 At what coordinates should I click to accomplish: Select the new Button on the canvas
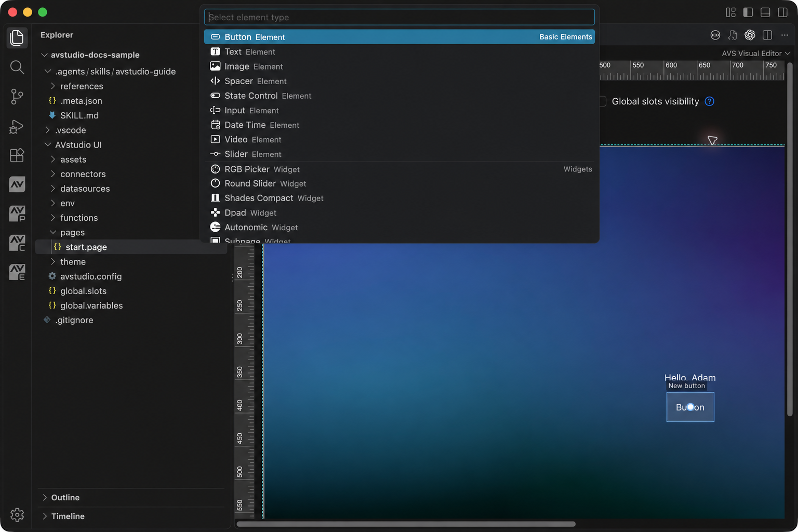(x=690, y=407)
